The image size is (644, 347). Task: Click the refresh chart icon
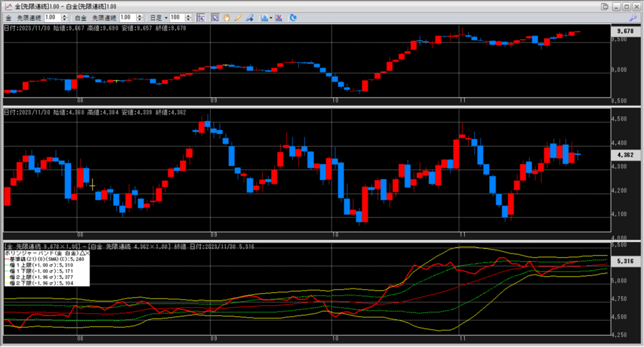[293, 18]
